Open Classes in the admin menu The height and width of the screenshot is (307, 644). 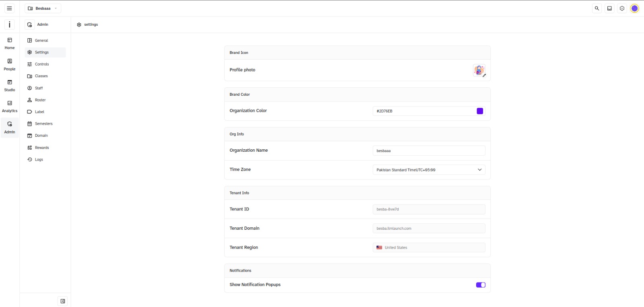[45, 76]
